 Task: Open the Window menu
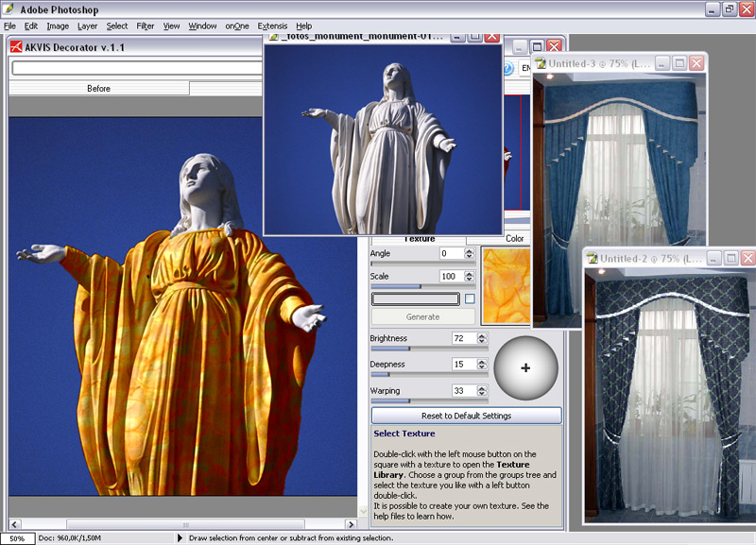point(202,26)
